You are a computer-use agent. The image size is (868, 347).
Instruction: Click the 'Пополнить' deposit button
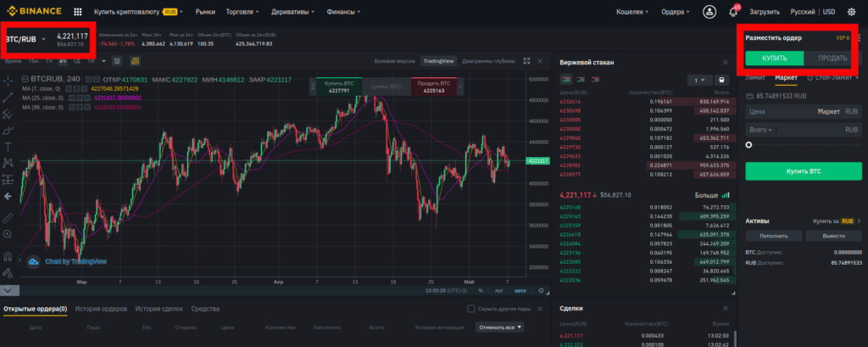(x=773, y=236)
